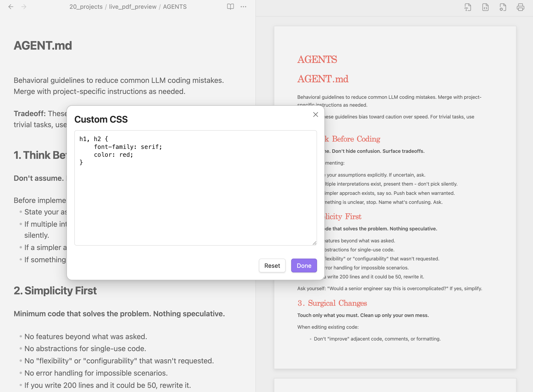Open the note's more options ellipsis menu
Image resolution: width=533 pixels, height=392 pixels.
[243, 7]
